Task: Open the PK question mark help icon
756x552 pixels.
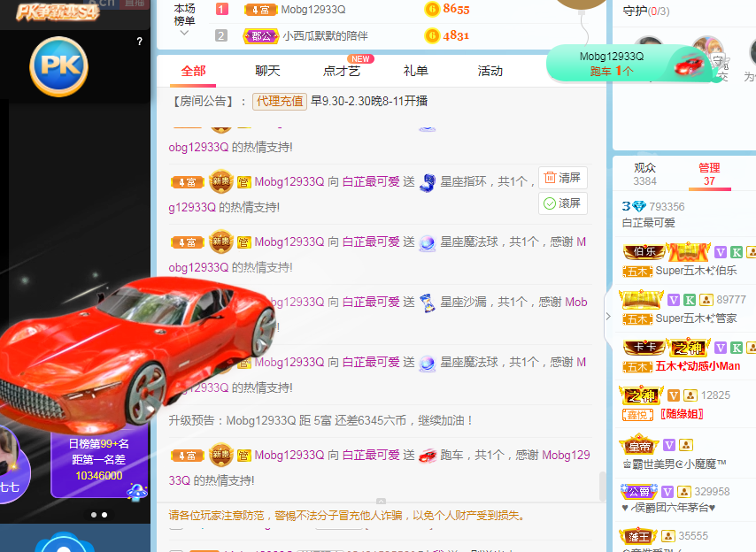Action: coord(139,42)
